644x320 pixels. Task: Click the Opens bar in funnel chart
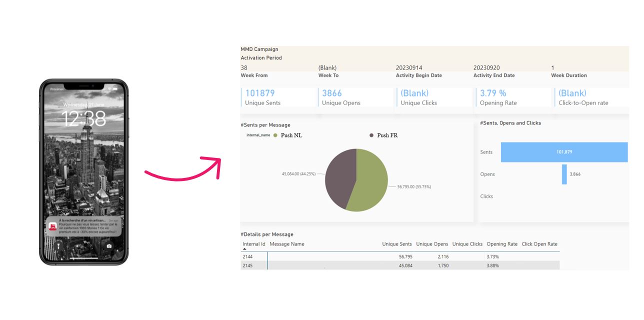(564, 174)
